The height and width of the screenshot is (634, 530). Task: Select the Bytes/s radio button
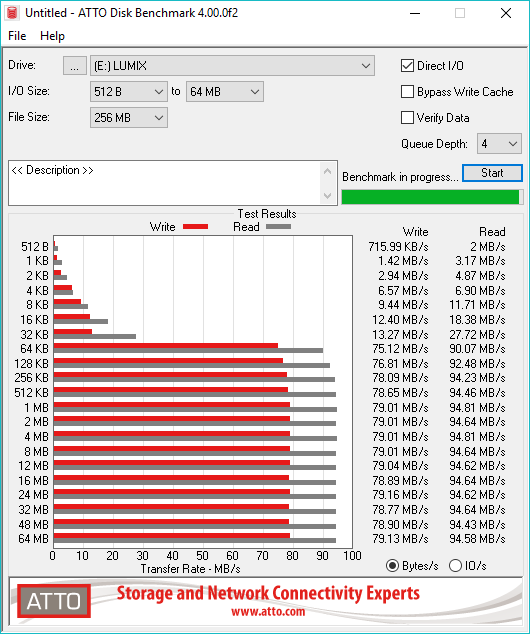click(392, 565)
